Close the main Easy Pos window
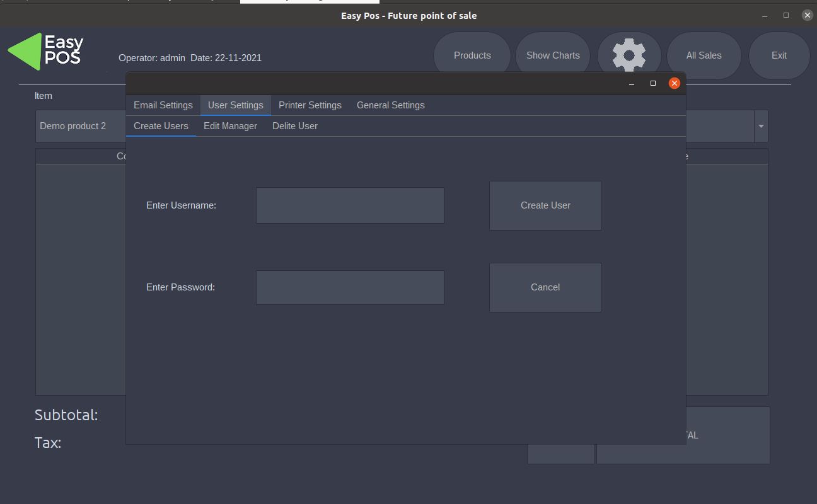This screenshot has width=817, height=504. 807,15
